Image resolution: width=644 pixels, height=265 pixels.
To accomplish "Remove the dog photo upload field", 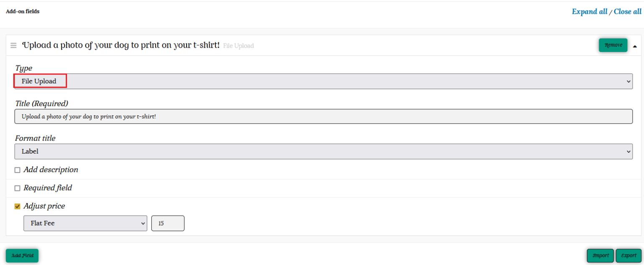I will coord(613,45).
